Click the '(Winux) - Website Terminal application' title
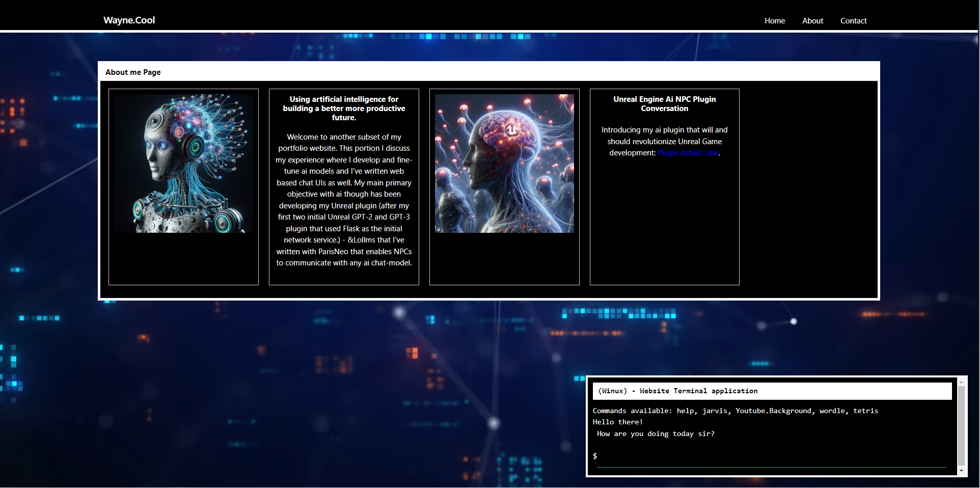 pyautogui.click(x=677, y=391)
